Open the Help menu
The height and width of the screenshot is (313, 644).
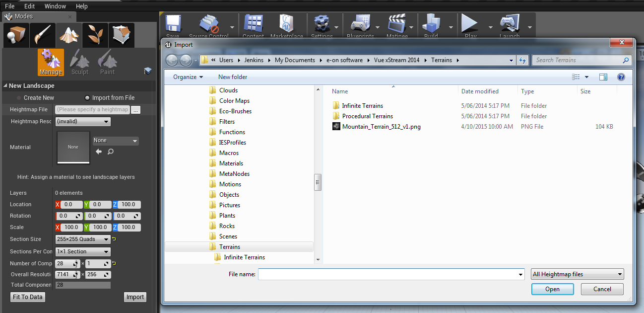tap(82, 6)
